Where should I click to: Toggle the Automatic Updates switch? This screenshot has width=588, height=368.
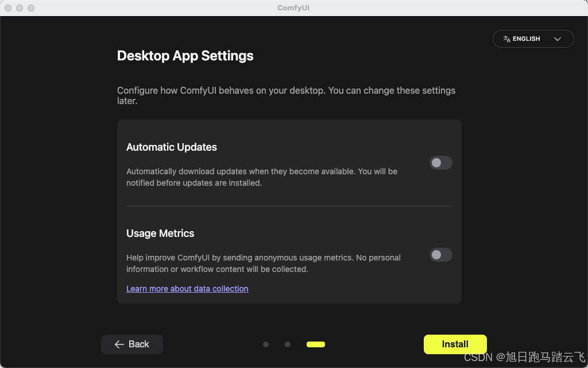[x=440, y=163]
